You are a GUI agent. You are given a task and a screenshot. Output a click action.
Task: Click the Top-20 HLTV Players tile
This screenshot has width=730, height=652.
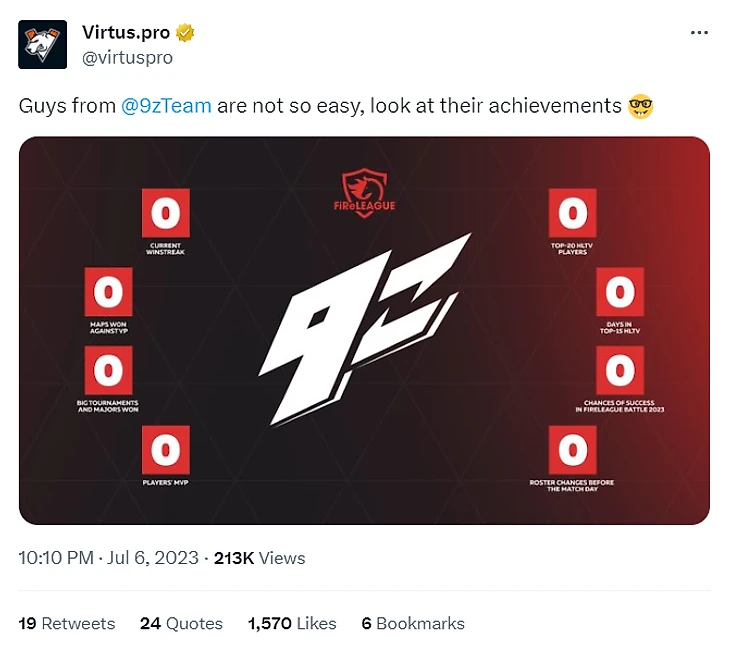(x=573, y=213)
